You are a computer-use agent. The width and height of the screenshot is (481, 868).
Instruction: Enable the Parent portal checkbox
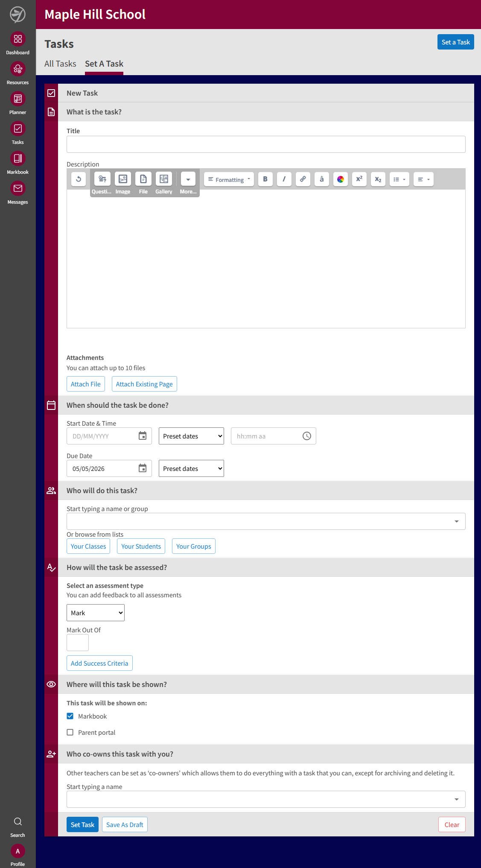pyautogui.click(x=70, y=732)
